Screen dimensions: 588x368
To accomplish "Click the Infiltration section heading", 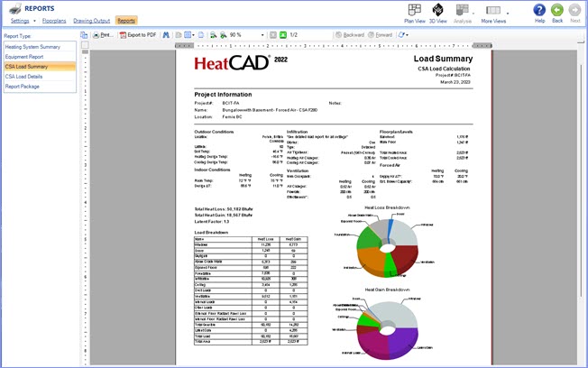I will click(x=297, y=132).
